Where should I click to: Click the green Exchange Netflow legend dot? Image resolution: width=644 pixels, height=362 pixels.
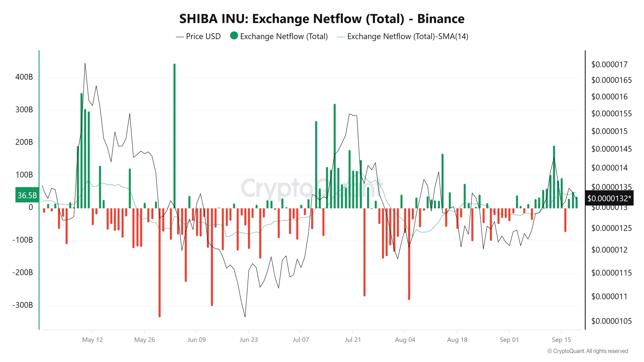coord(234,36)
